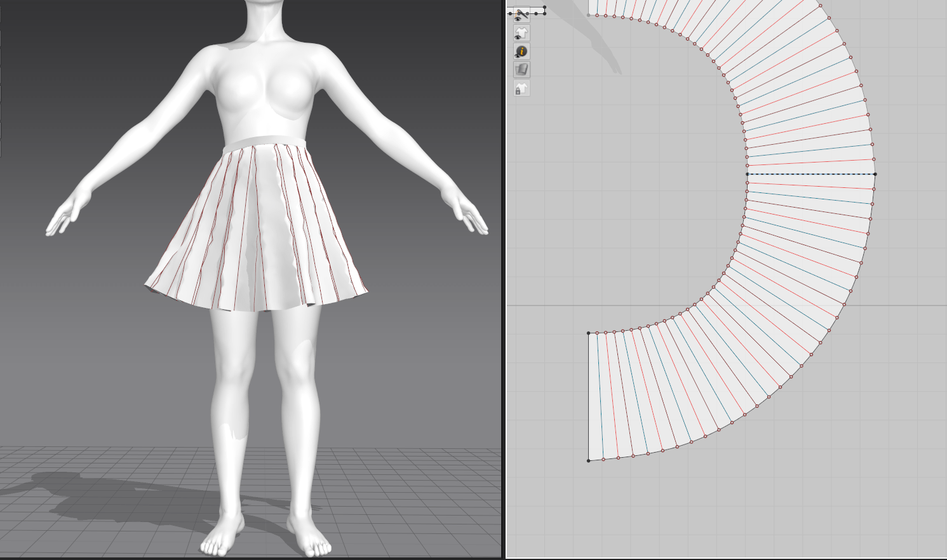Select upper black corner point of pattern's straight edge
The width and height of the screenshot is (947, 560).
tap(589, 333)
